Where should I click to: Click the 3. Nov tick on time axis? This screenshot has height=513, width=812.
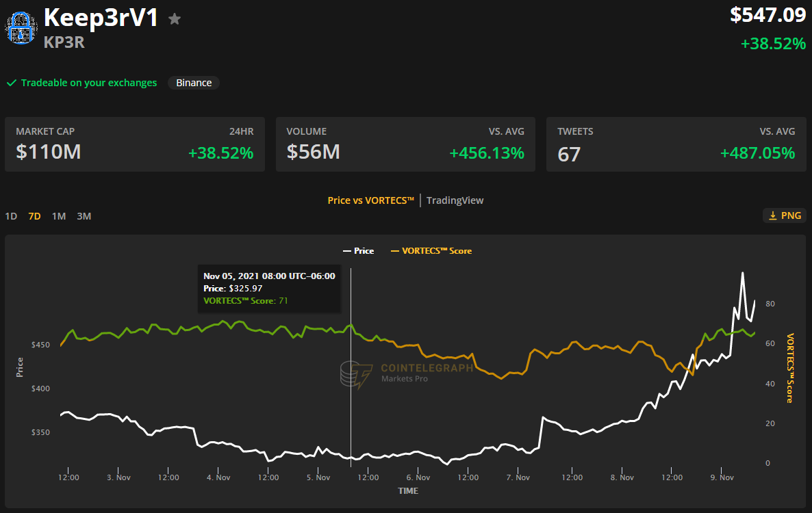tap(118, 477)
